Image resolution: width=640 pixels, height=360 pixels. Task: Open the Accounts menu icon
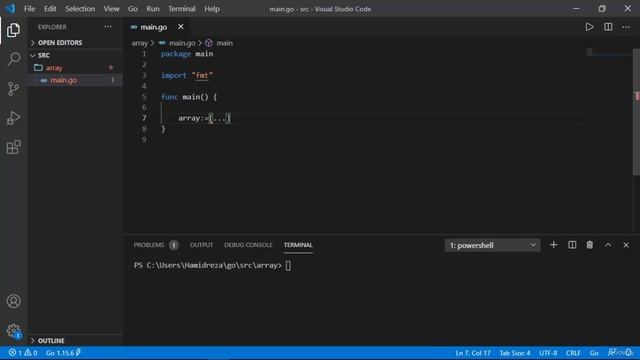[x=13, y=301]
